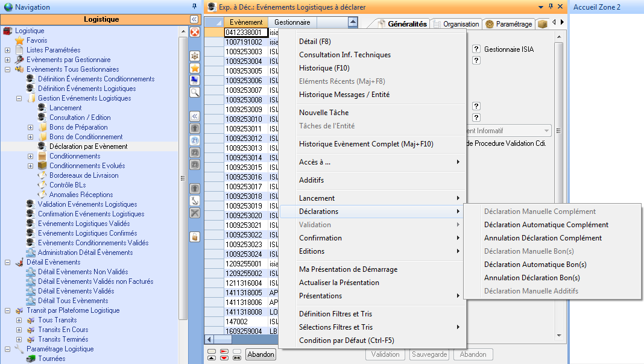
Task: Click the Z1 zone icon
Action: point(195,140)
